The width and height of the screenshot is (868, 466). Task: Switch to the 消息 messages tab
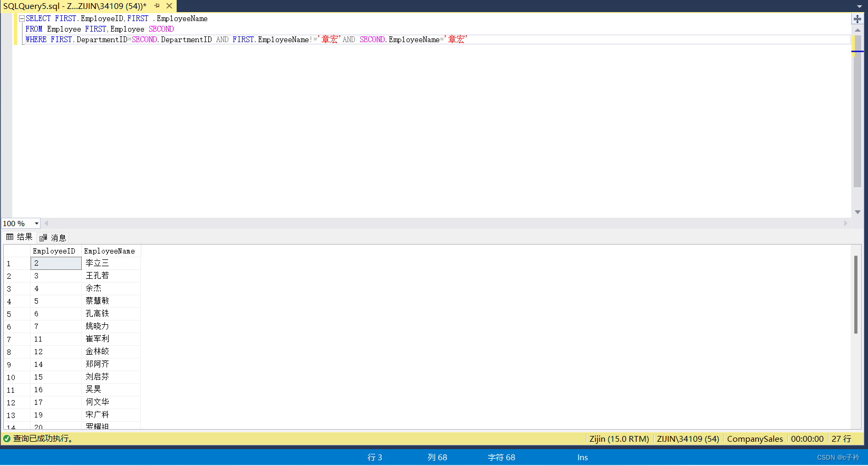point(53,238)
